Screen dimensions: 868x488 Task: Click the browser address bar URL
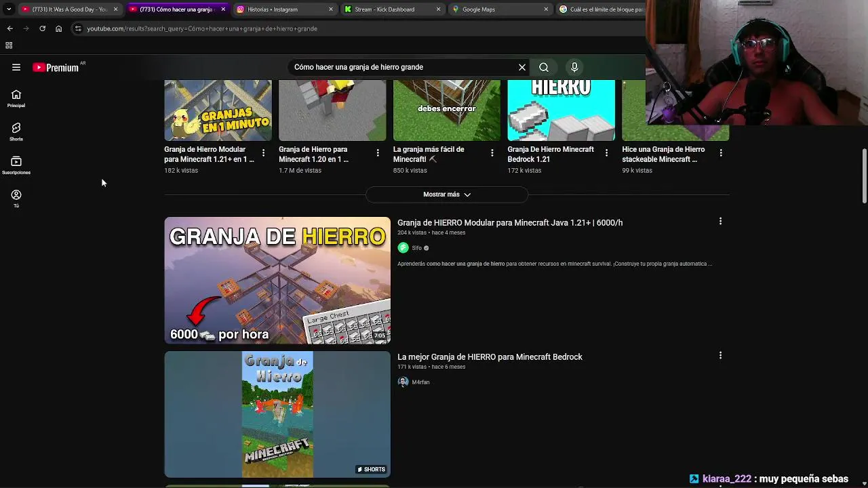202,28
